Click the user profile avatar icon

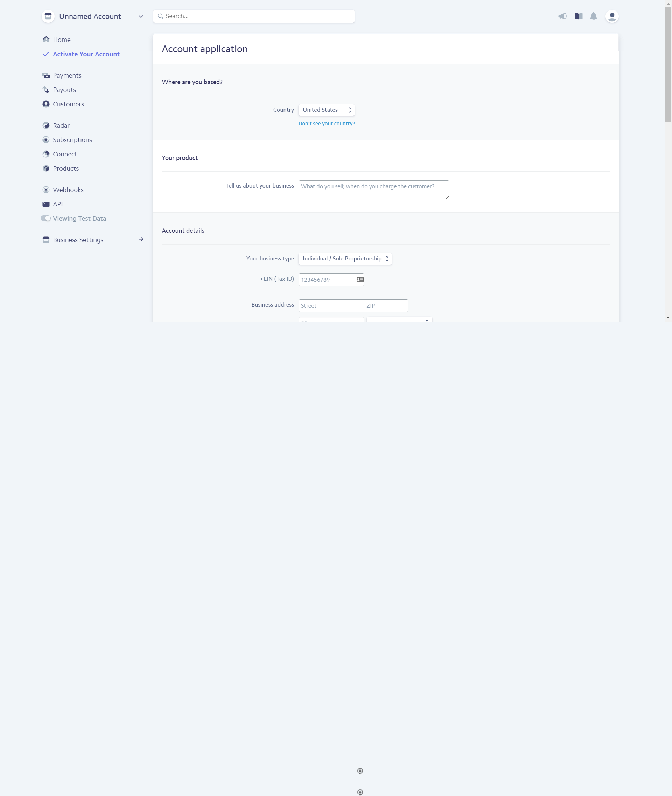tap(611, 16)
